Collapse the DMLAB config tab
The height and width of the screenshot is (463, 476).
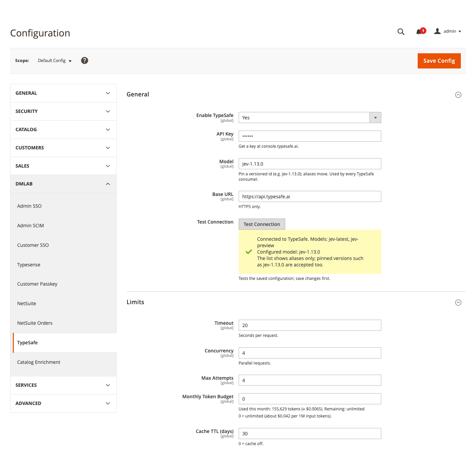(63, 184)
